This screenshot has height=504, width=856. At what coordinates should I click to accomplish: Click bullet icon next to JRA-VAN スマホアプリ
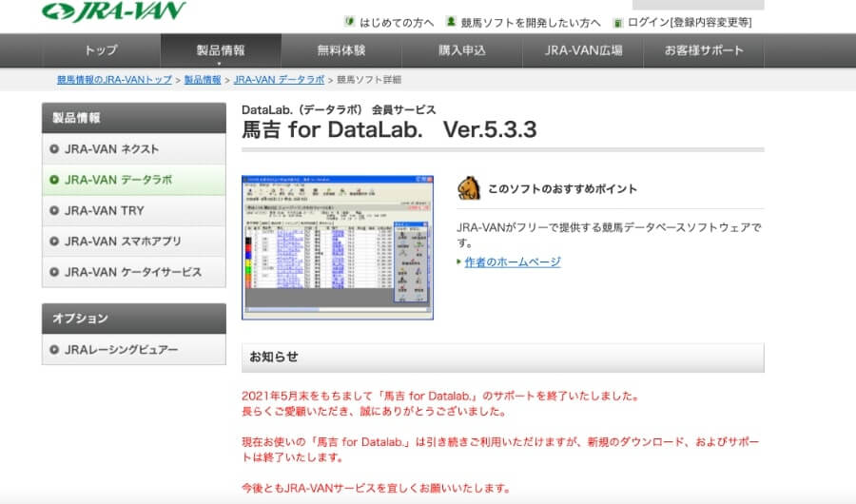click(x=54, y=241)
